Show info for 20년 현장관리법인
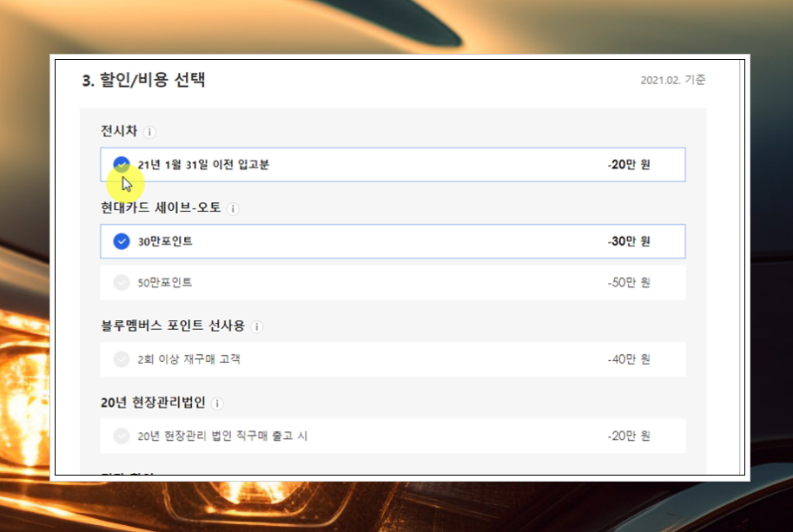Image resolution: width=793 pixels, height=532 pixels. pyautogui.click(x=217, y=404)
